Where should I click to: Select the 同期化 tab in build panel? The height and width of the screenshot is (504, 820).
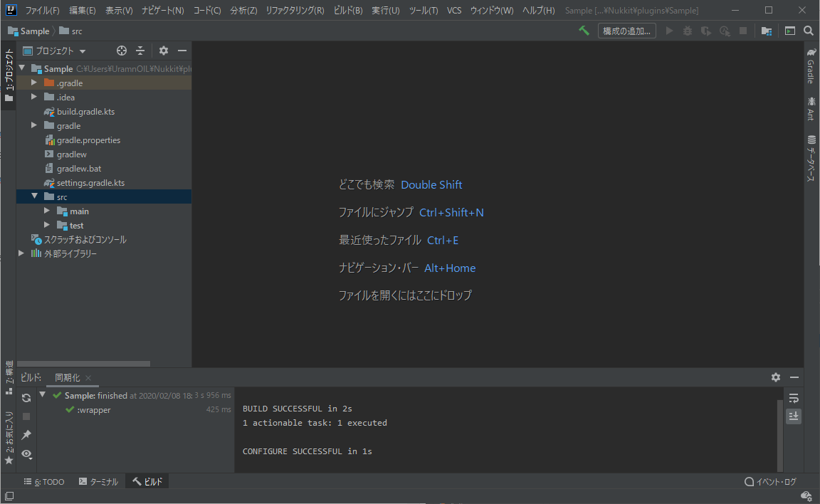click(x=68, y=377)
